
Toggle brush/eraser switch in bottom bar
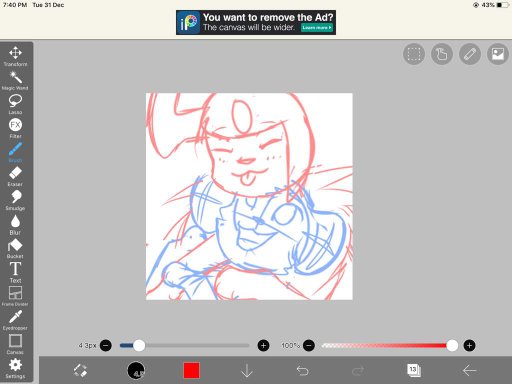click(80, 370)
